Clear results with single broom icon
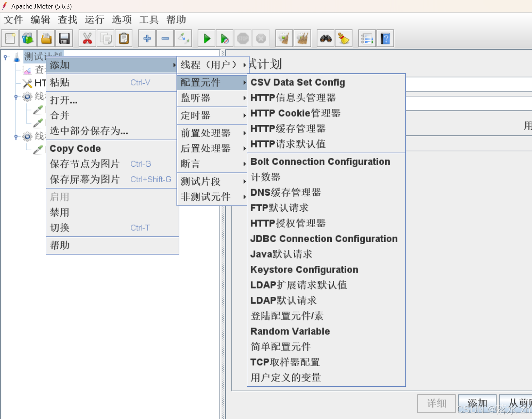This screenshot has height=419, width=532. coord(284,38)
